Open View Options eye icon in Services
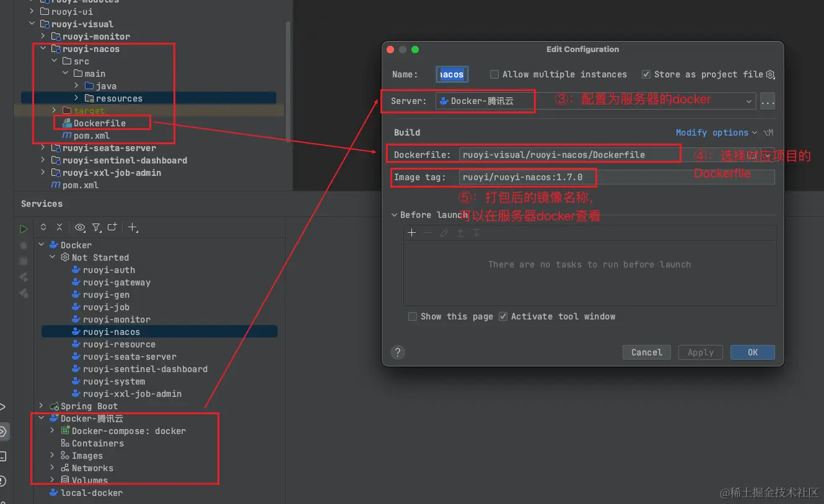This screenshot has height=504, width=824. (80, 227)
